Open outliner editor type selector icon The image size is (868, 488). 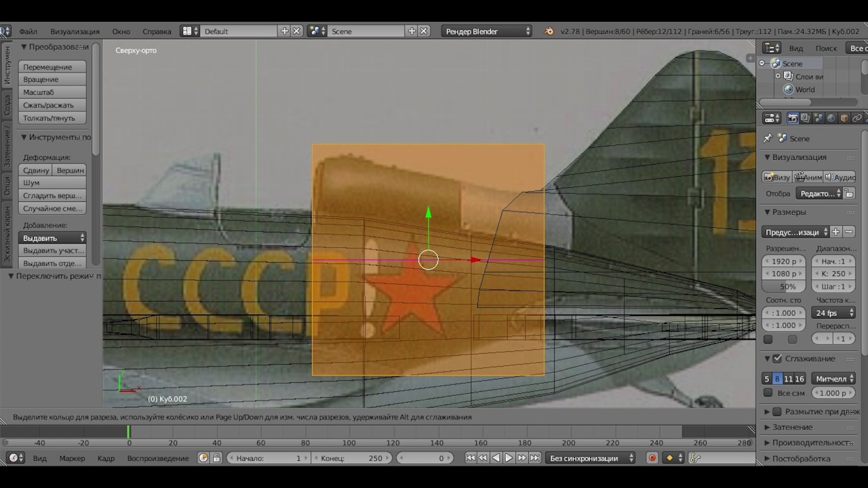(772, 48)
